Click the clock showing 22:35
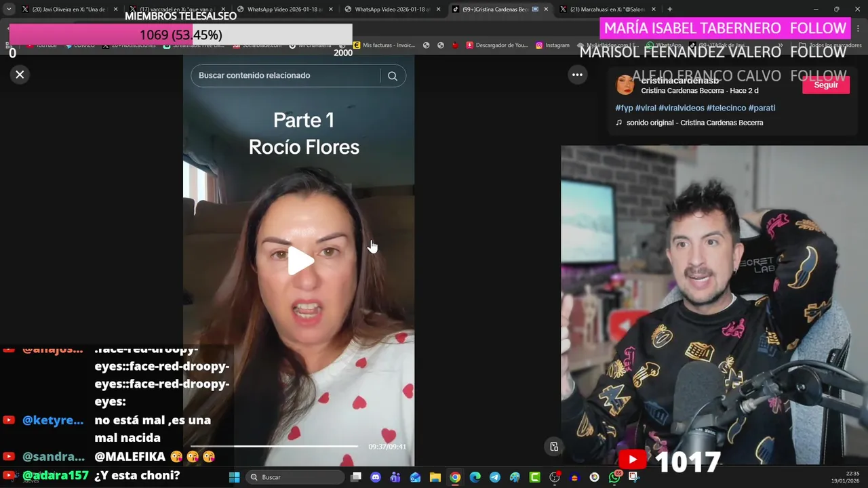This screenshot has width=868, height=488. [x=852, y=474]
